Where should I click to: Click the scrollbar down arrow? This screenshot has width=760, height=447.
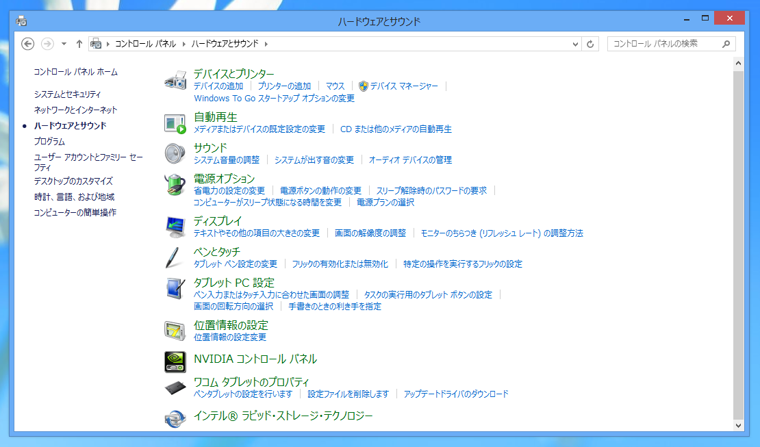click(738, 426)
